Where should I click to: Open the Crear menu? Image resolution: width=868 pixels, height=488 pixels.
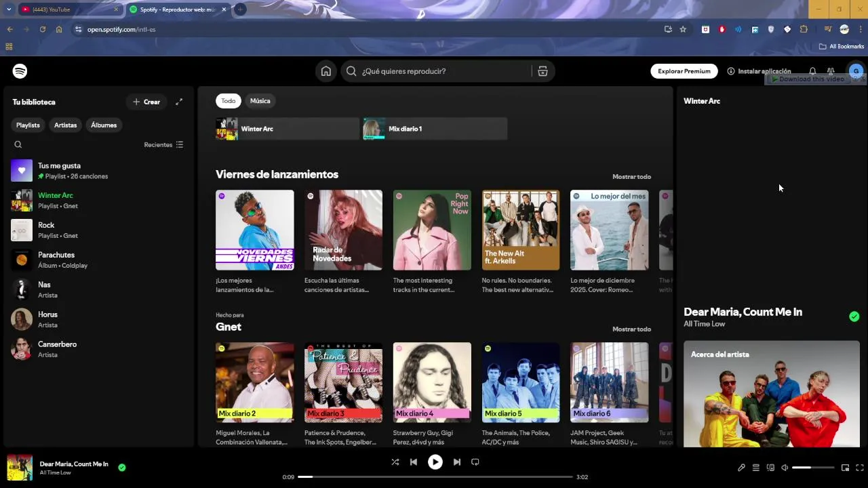click(146, 102)
